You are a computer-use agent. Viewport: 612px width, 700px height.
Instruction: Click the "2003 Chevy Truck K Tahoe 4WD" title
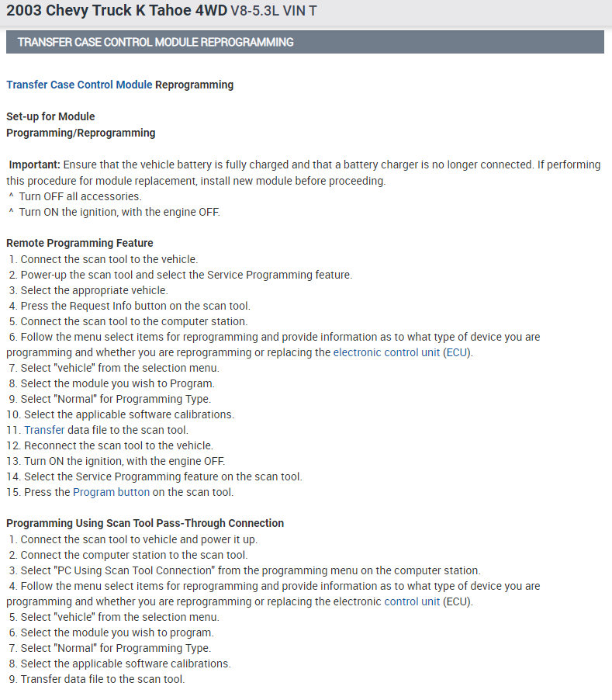coord(116,11)
